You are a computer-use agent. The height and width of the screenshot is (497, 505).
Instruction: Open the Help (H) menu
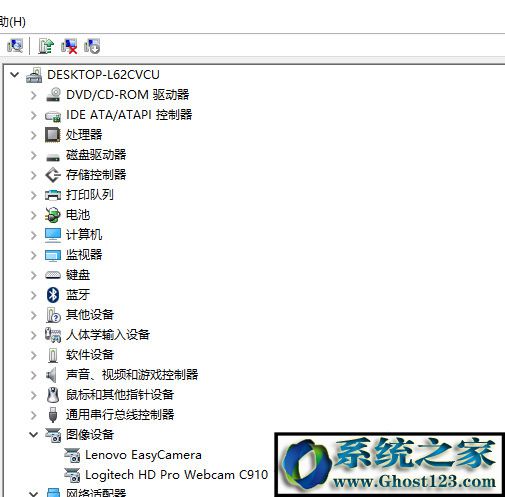coord(13,22)
